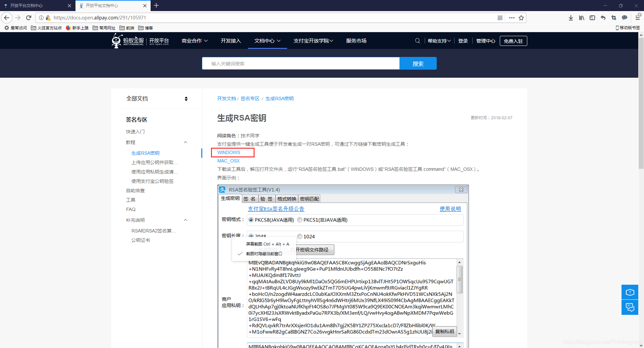Open 管理中心 in navbar

click(x=486, y=41)
